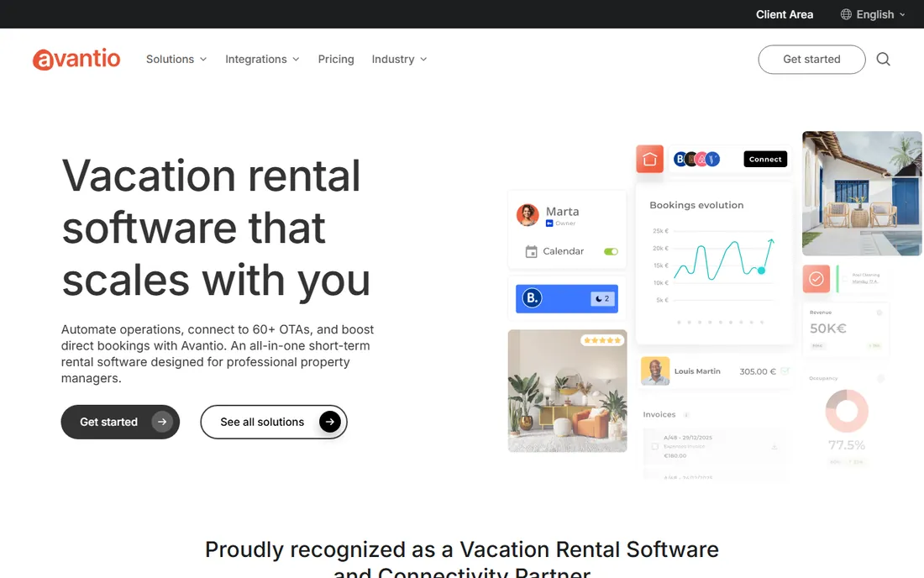Screen dimensions: 924x578
Task: Click the 77.5% occupancy value
Action: (x=847, y=445)
